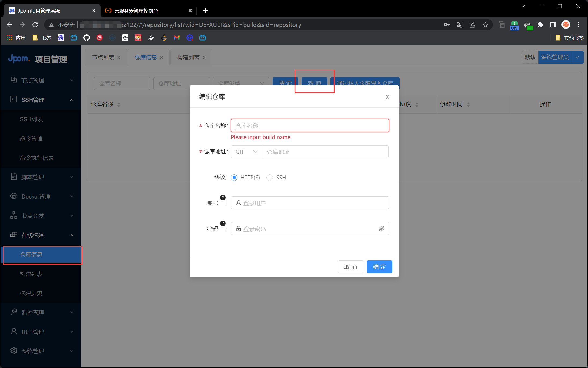Bookmark this page with star icon
Image resolution: width=588 pixels, height=368 pixels.
(485, 25)
